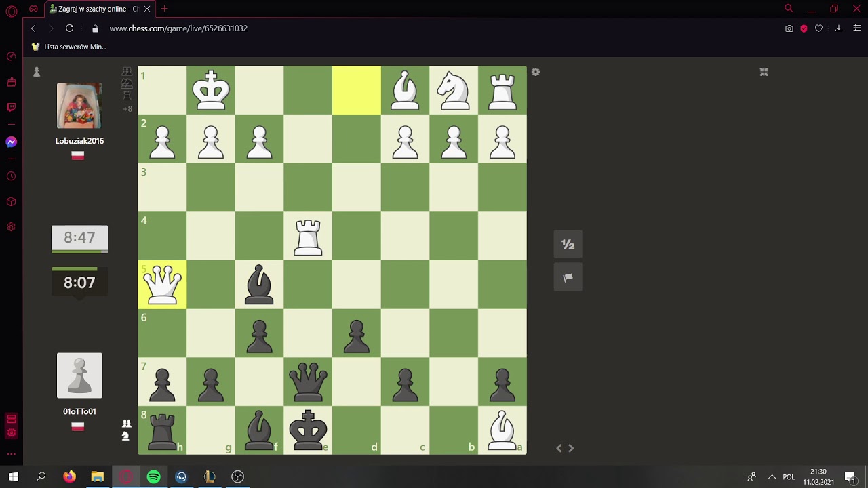Select the white king on g1
868x488 pixels.
click(x=211, y=90)
